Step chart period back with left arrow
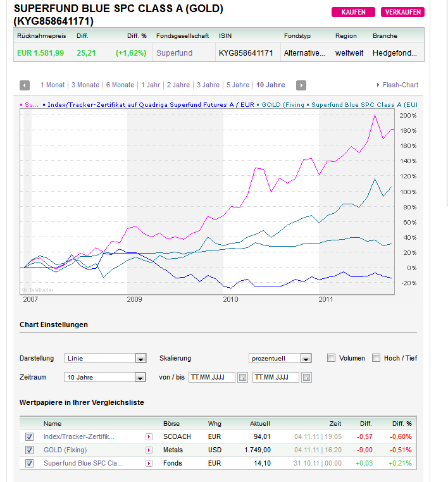This screenshot has width=448, height=482. pos(25,85)
